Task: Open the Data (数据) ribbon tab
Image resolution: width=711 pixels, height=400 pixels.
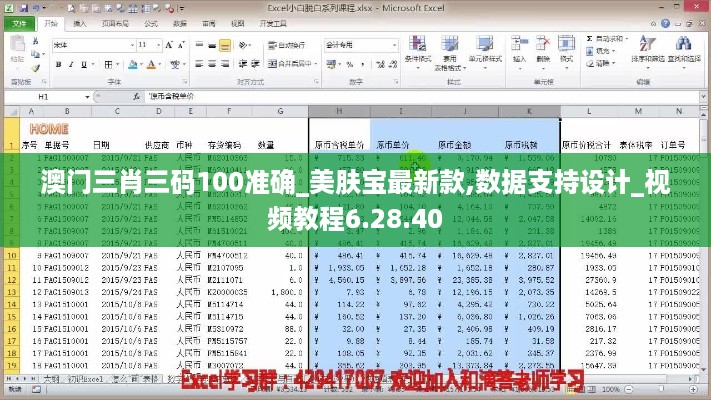Action: click(x=180, y=24)
